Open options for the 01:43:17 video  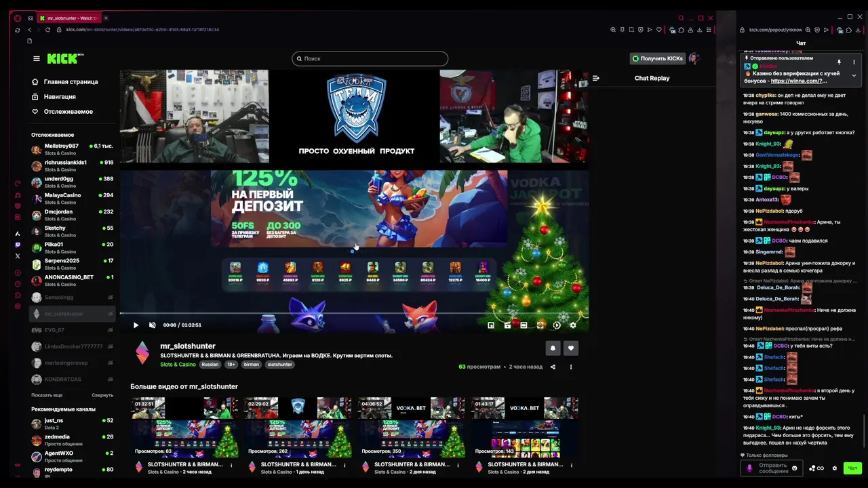coord(572,466)
